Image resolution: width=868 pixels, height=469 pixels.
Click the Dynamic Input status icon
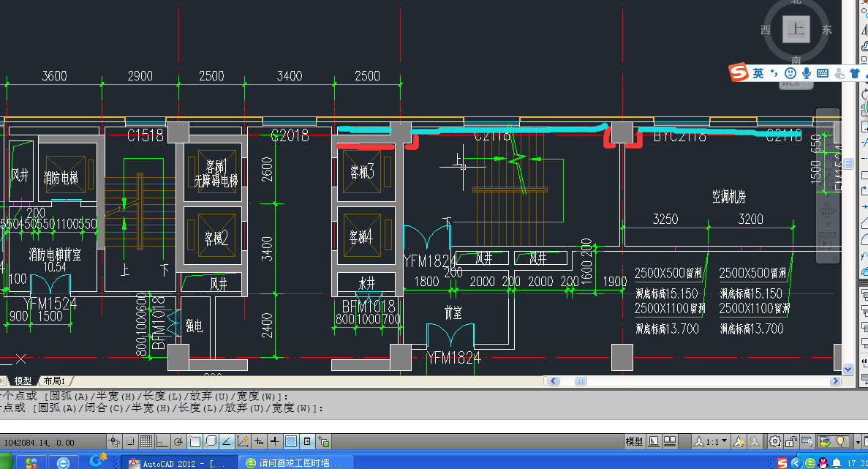point(259,441)
